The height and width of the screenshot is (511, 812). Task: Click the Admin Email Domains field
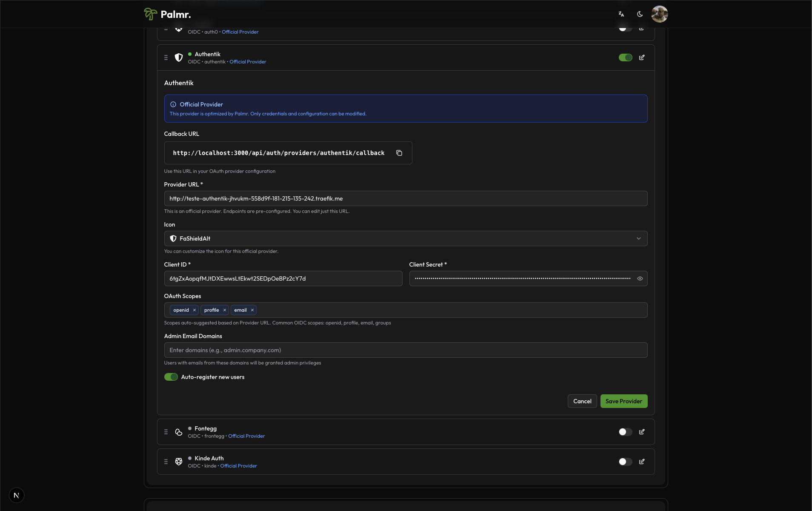406,350
